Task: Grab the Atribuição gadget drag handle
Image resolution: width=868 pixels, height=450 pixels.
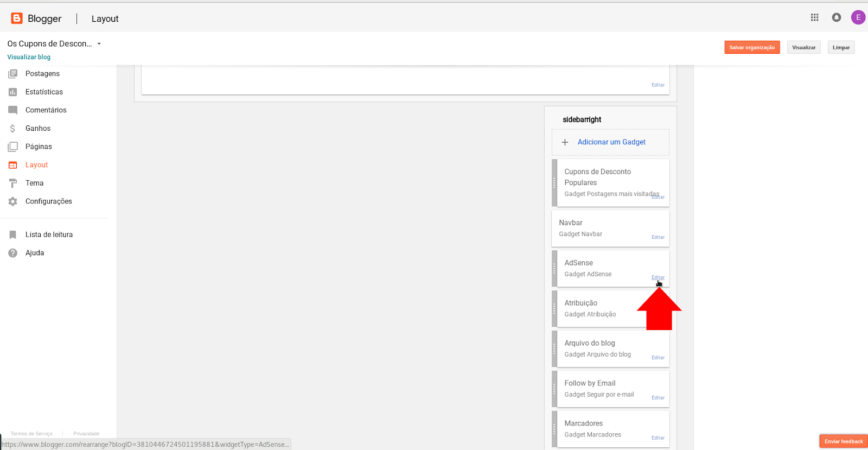Action: (554, 308)
